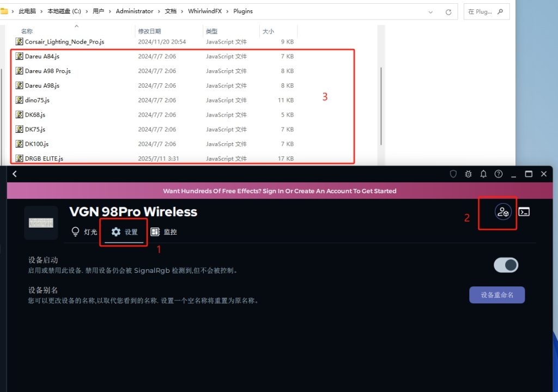Click the 17 KB file size cell

(x=286, y=158)
